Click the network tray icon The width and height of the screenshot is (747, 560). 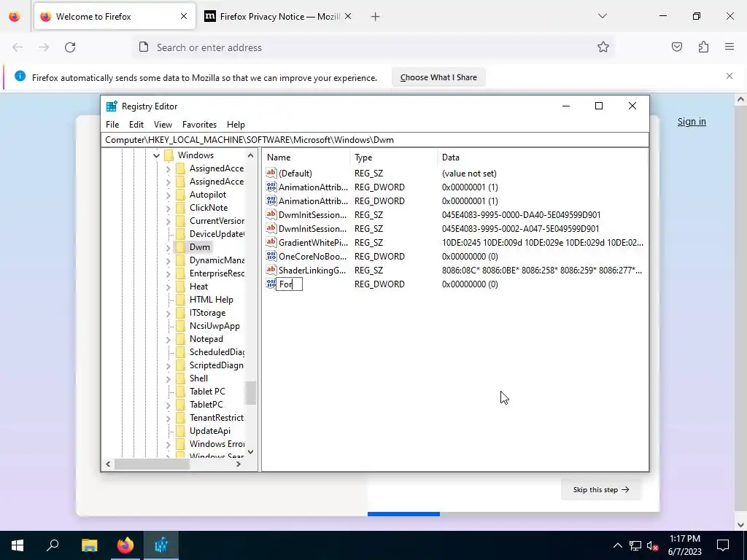pyautogui.click(x=635, y=545)
